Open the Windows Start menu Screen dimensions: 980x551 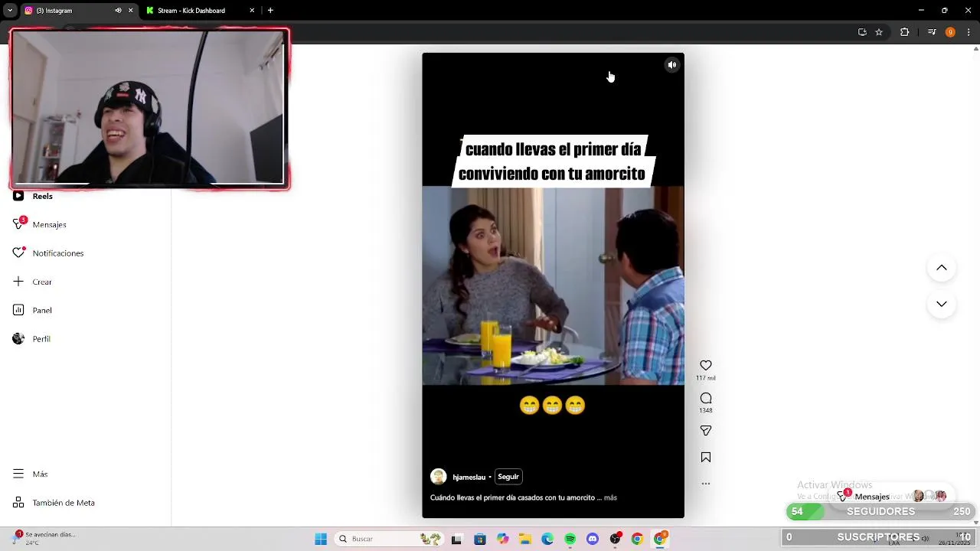(x=321, y=539)
